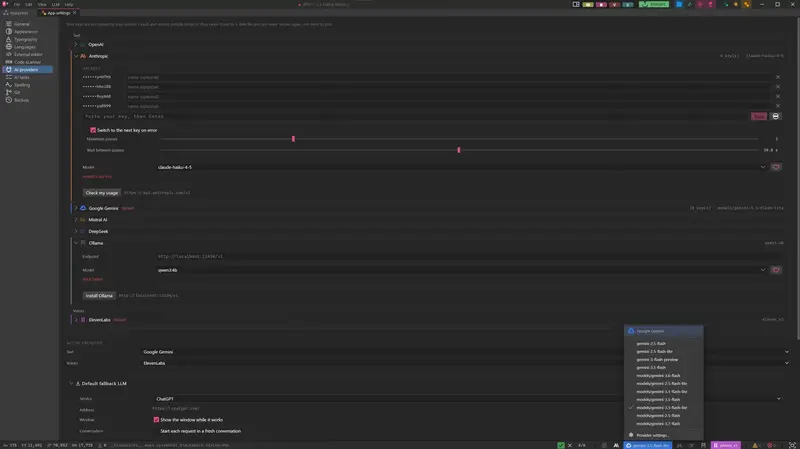Expand the DeepSeek provider section

[76, 232]
